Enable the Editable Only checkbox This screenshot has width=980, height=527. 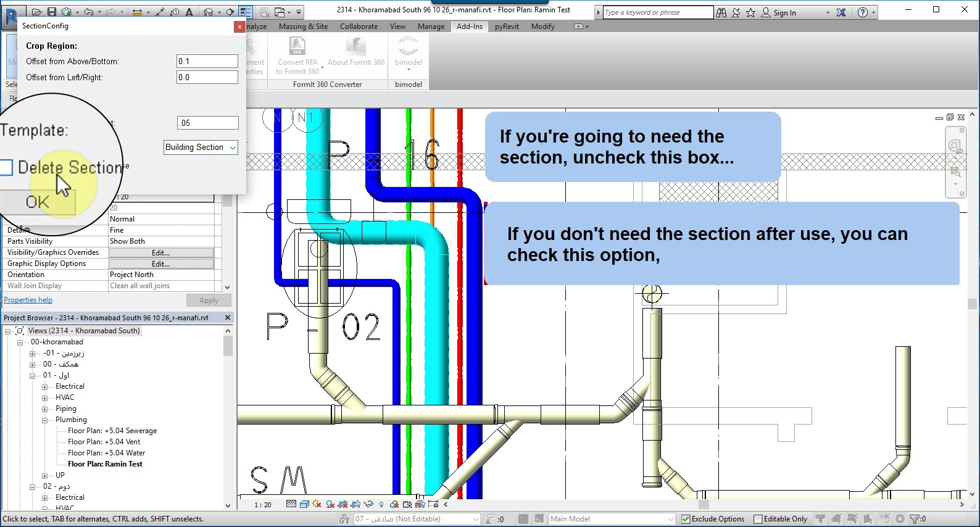tap(758, 519)
